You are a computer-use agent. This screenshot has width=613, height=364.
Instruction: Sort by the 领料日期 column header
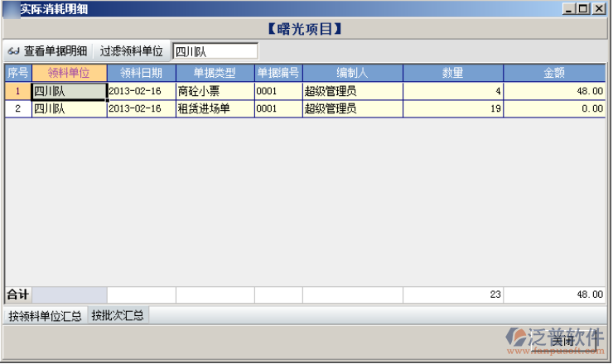pyautogui.click(x=141, y=73)
